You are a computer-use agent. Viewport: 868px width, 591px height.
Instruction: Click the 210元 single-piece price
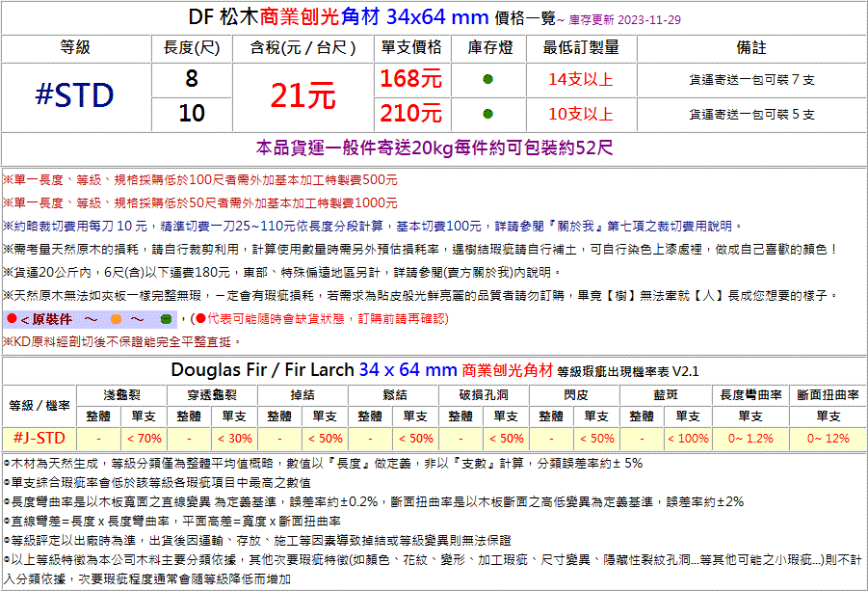coord(410,114)
